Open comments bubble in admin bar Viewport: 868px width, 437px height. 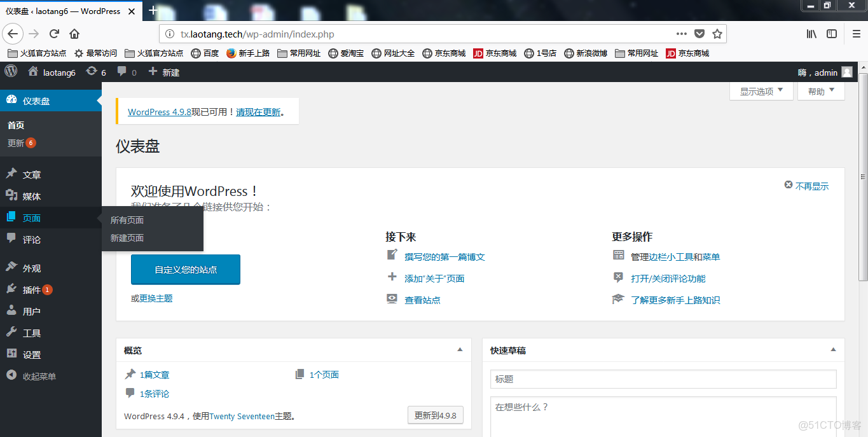(127, 73)
